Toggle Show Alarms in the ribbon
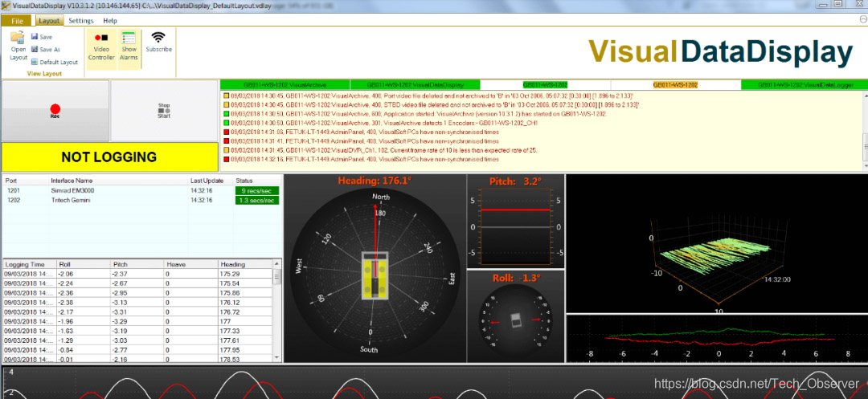 pos(129,48)
